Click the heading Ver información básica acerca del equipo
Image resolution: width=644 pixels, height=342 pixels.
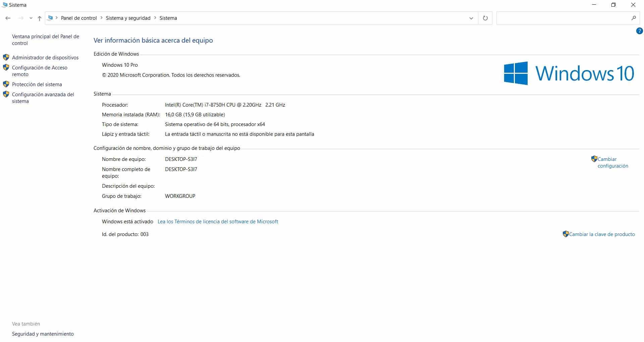click(153, 41)
